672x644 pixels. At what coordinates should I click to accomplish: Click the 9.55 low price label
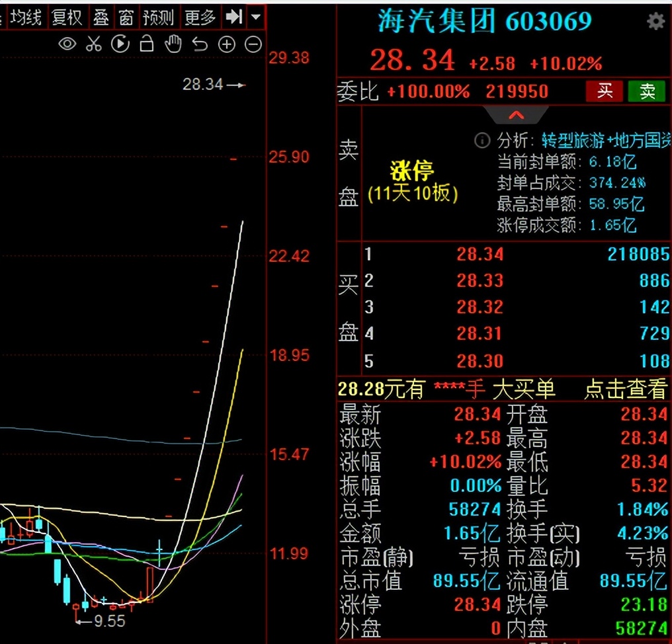[x=109, y=621]
